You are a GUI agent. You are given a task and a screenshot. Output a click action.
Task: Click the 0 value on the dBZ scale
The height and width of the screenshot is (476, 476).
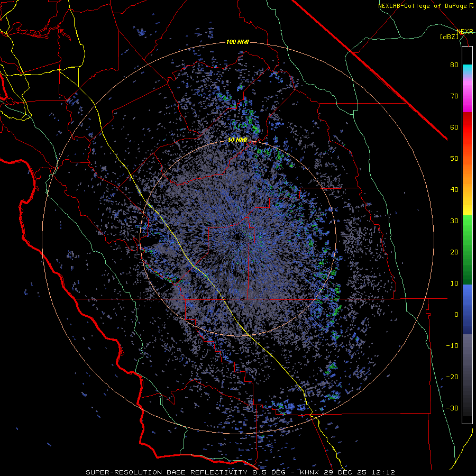[456, 315]
